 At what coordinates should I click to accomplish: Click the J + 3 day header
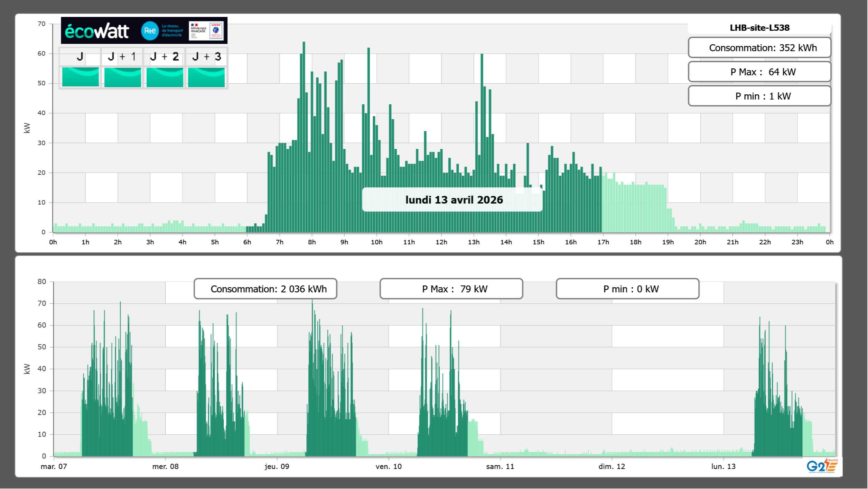pyautogui.click(x=206, y=57)
